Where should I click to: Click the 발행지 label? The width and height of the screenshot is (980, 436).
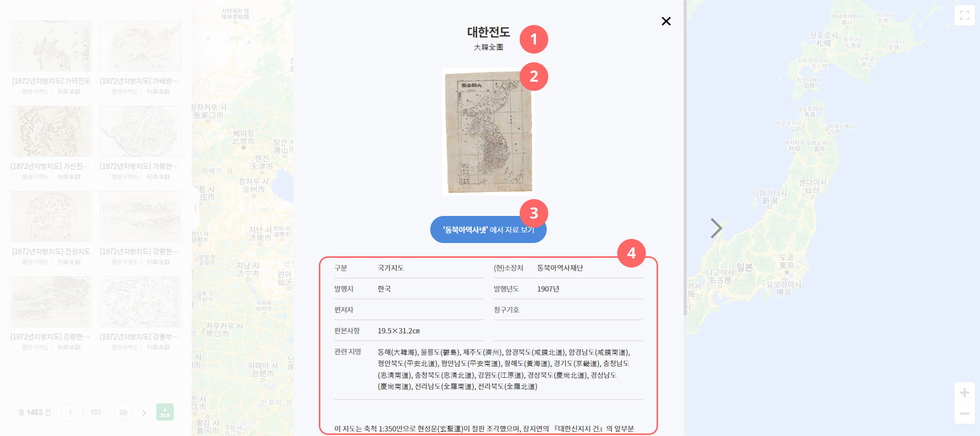[344, 289]
